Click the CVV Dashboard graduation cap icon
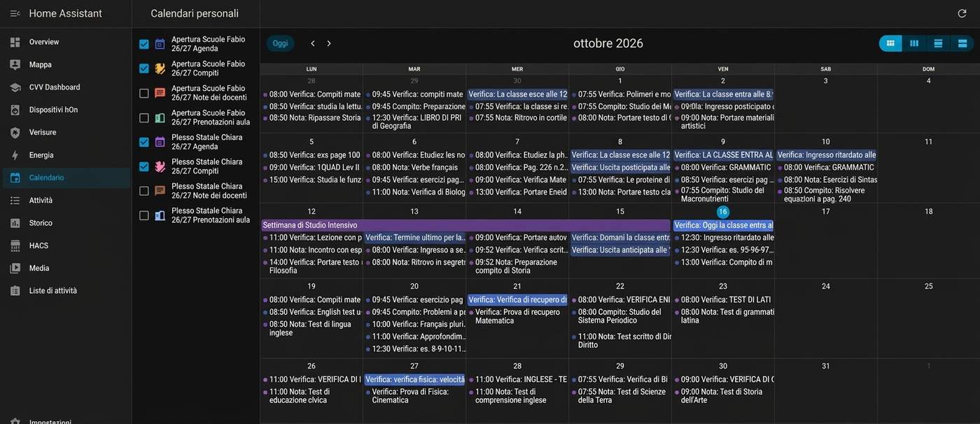 (x=15, y=87)
